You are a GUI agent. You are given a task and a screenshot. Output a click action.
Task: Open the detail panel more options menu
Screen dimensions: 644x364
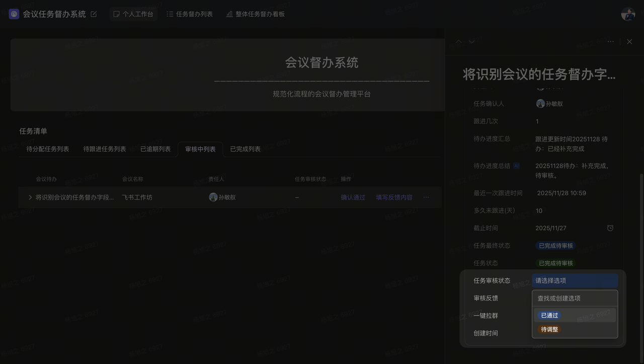click(610, 42)
